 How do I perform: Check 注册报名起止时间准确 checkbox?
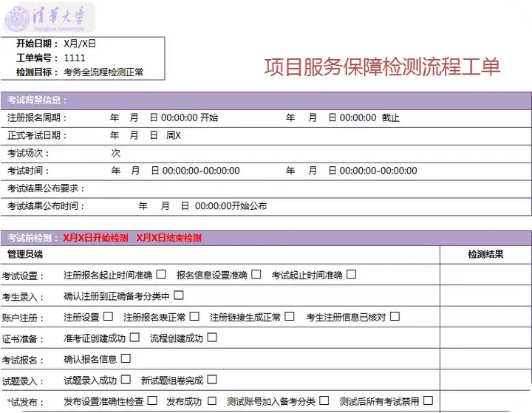(161, 274)
